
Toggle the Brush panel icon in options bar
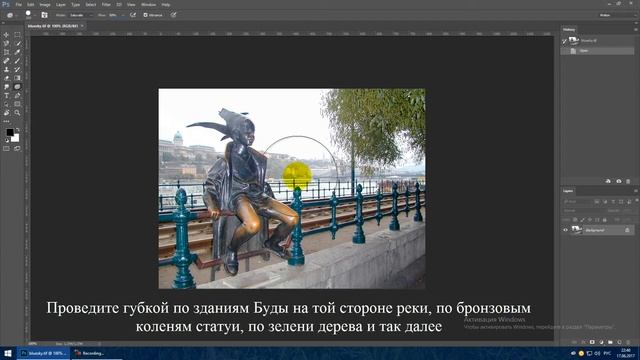tap(44, 15)
